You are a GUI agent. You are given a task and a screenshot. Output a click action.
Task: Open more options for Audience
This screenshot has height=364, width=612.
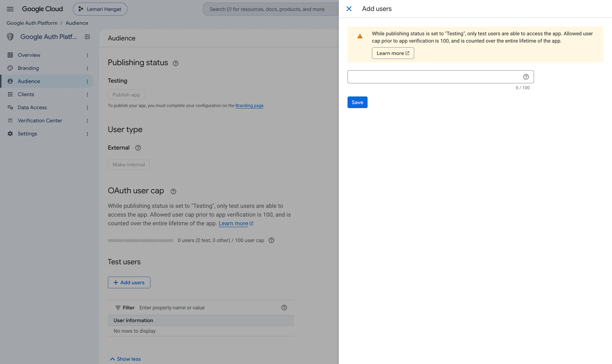pyautogui.click(x=87, y=81)
